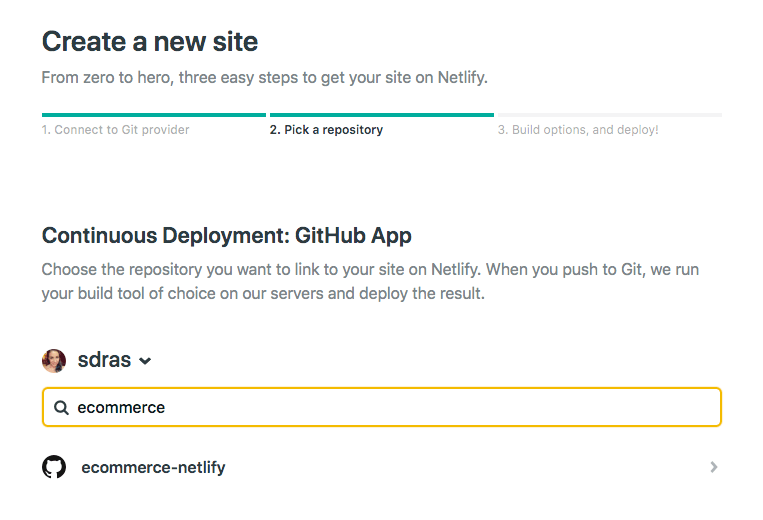Click the progress bar above Pick a repository
This screenshot has width=763, height=520.
(382, 115)
